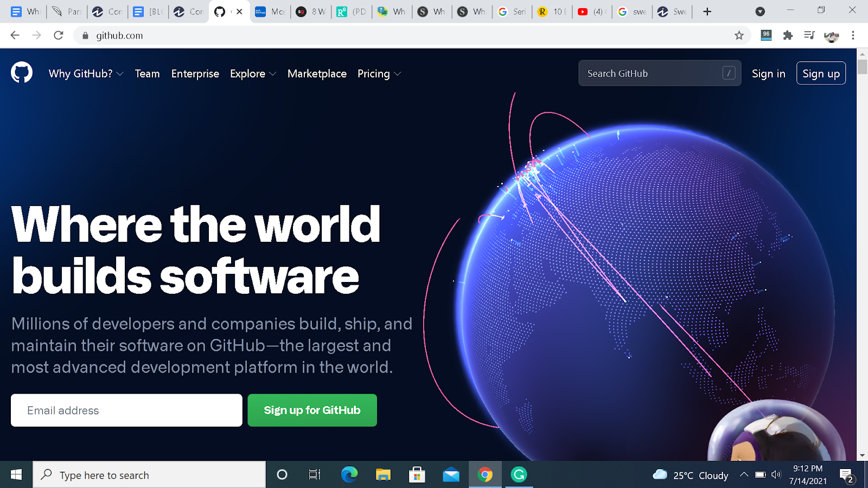
Task: Click the slash shortcut icon in search
Action: (x=729, y=73)
